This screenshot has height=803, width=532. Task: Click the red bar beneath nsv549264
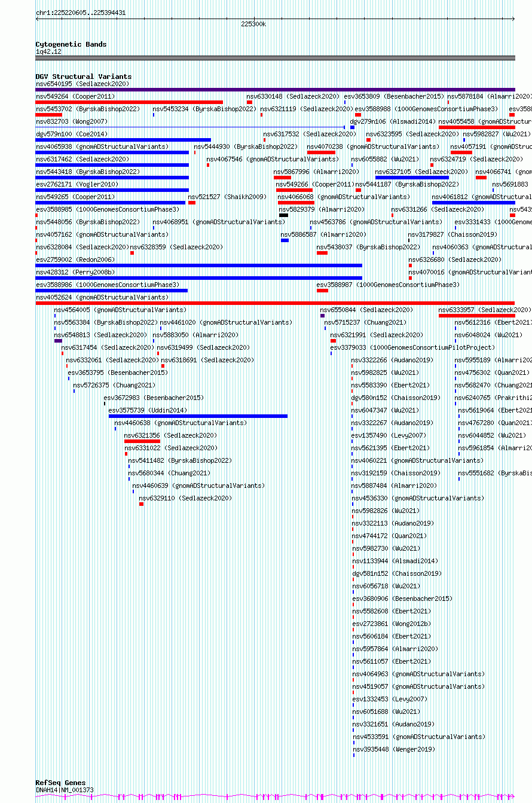(x=129, y=102)
